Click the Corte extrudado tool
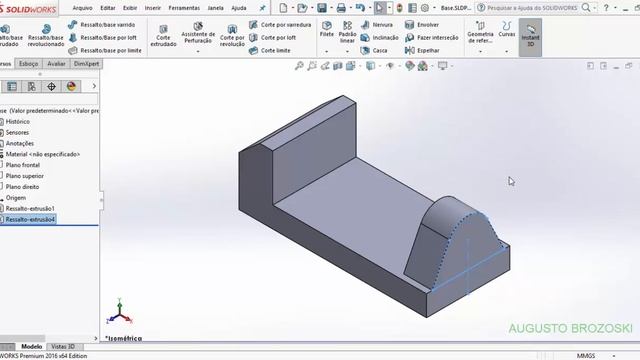640x360 pixels. tap(163, 35)
